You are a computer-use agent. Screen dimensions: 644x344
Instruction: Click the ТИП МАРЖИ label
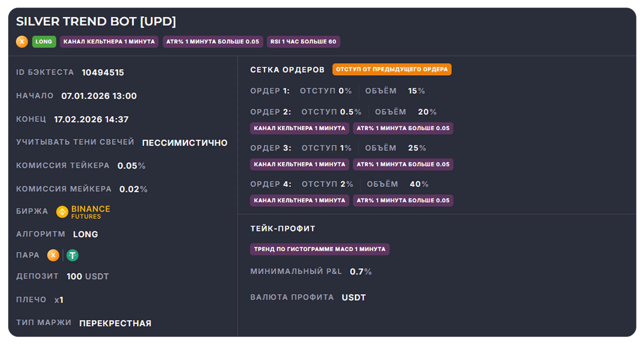click(x=44, y=322)
